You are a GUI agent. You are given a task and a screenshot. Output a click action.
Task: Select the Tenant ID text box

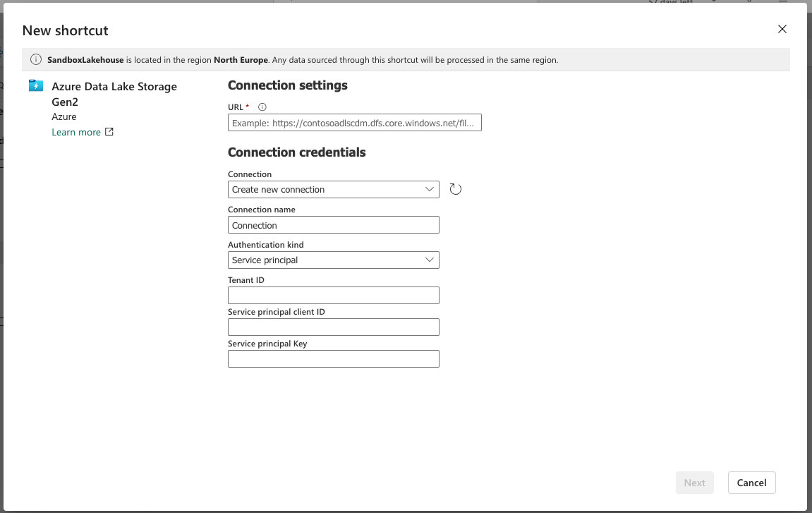point(333,295)
